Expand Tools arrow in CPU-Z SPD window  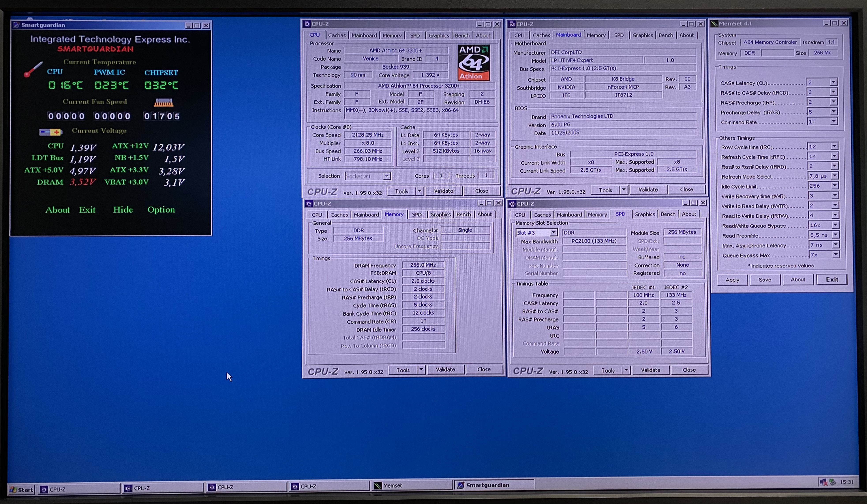coord(626,370)
